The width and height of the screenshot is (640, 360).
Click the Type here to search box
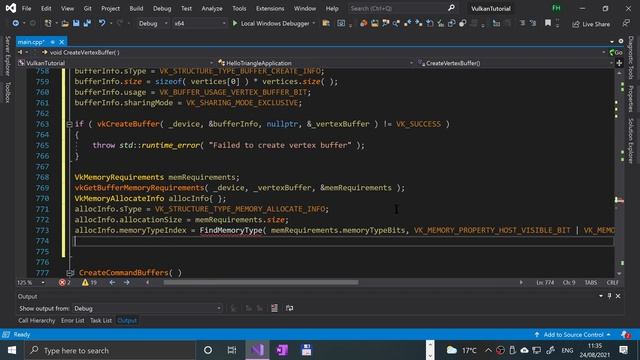click(110, 350)
